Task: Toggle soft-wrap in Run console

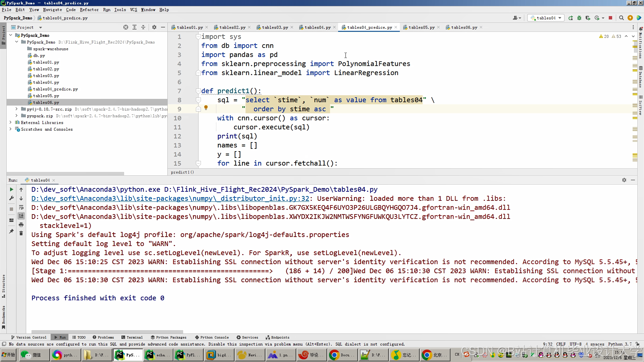Action: point(21,207)
